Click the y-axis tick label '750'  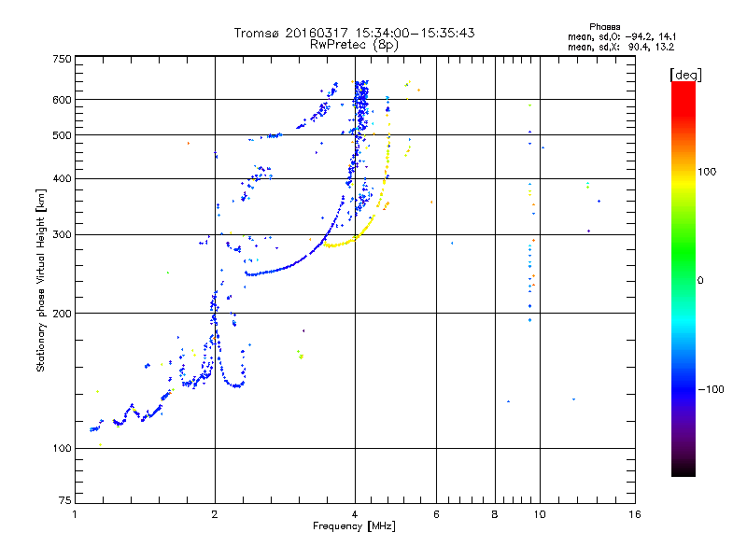[62, 59]
